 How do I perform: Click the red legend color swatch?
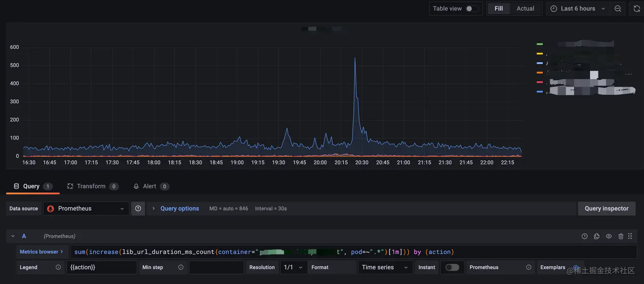pos(540,82)
